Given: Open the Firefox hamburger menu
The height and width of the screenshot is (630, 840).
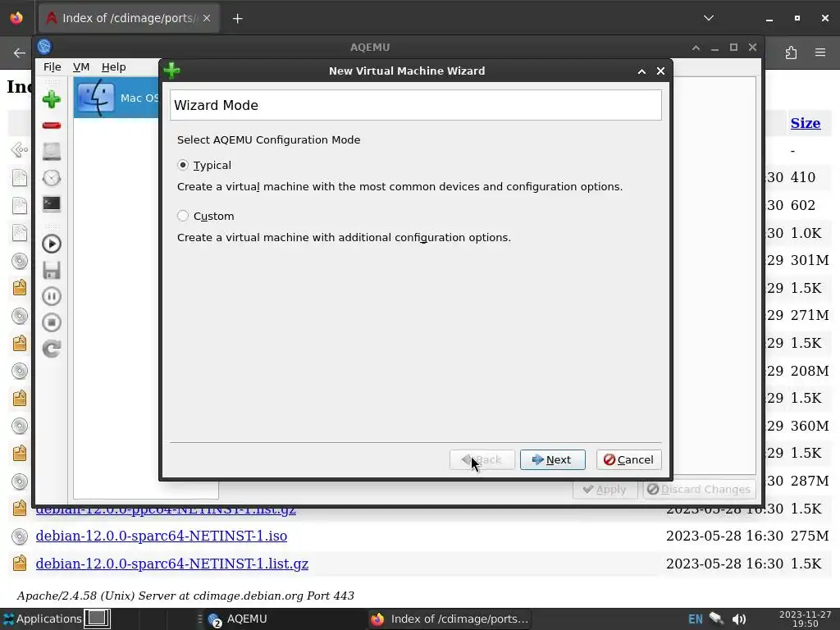Looking at the screenshot, I should tap(820, 52).
